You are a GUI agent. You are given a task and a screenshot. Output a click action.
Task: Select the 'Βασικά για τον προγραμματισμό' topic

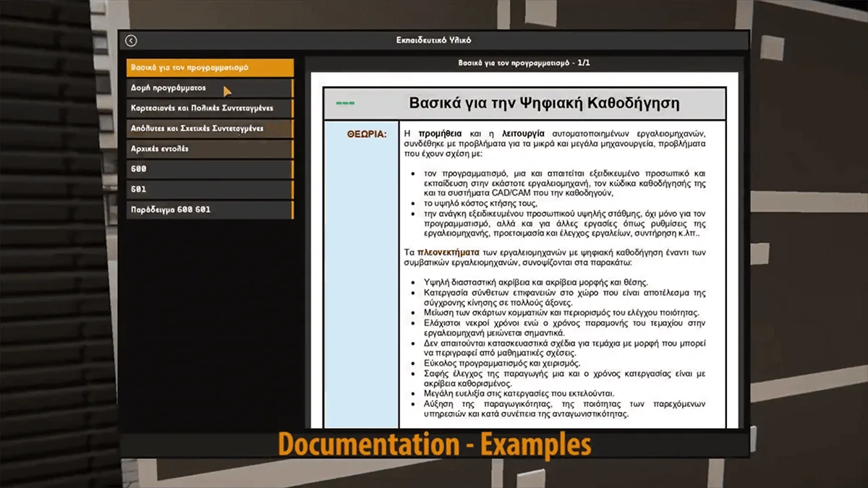[x=210, y=67]
